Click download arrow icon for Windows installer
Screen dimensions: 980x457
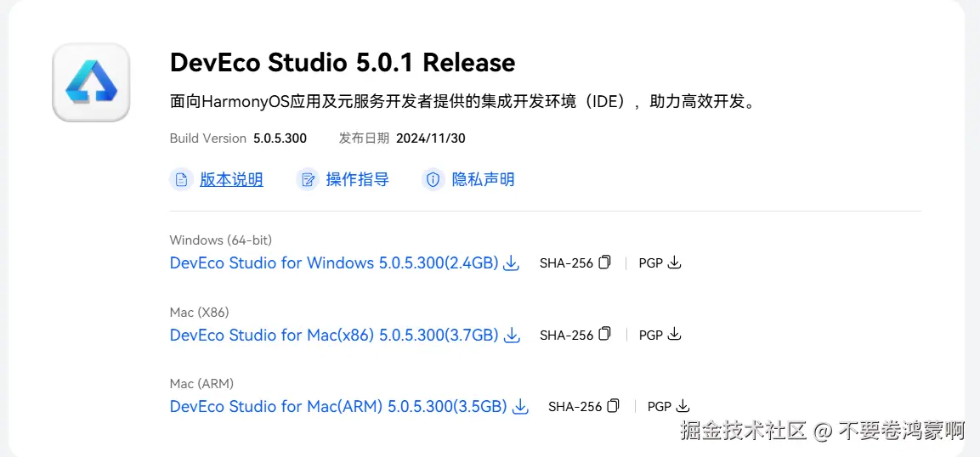point(511,263)
